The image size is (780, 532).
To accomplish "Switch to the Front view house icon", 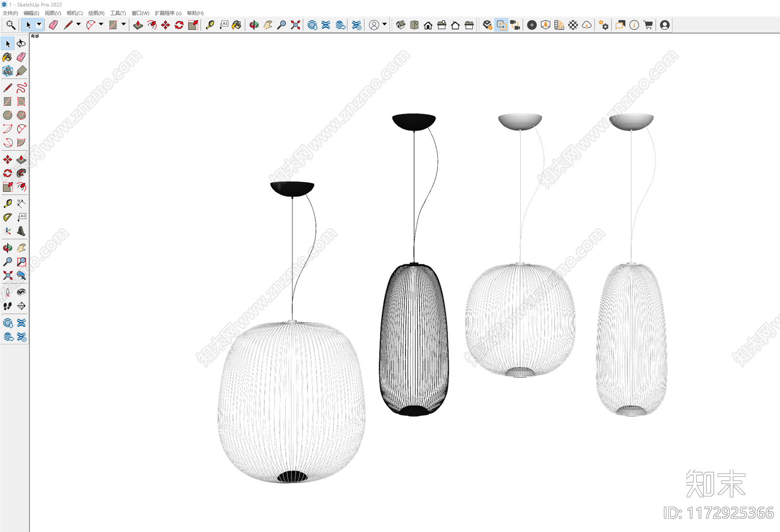I will 428,25.
